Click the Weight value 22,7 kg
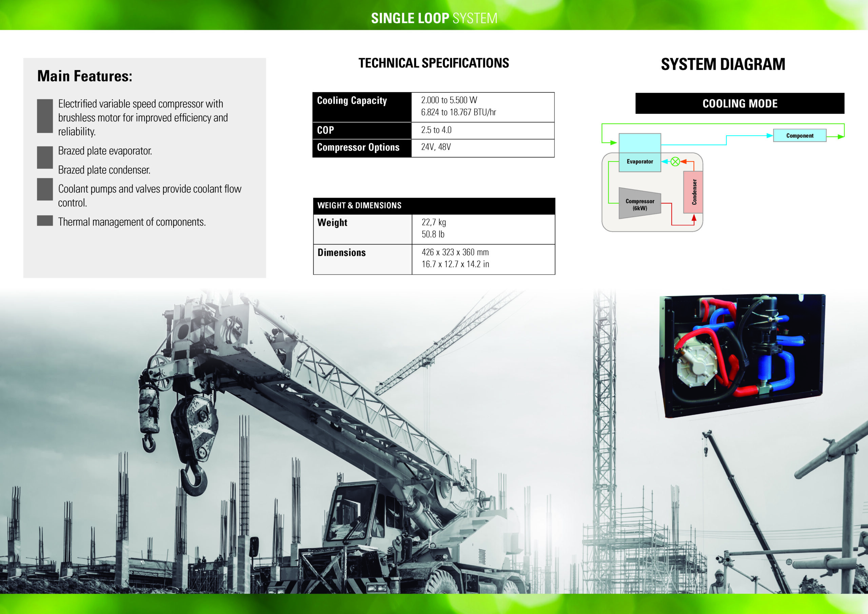This screenshot has width=868, height=614. pyautogui.click(x=434, y=222)
